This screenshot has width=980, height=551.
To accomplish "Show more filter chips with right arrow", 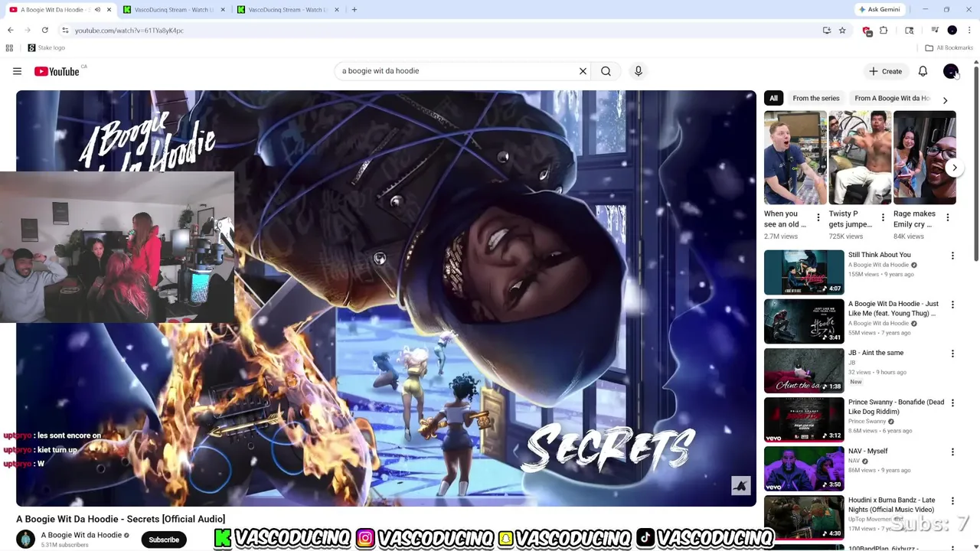I will coord(945,99).
